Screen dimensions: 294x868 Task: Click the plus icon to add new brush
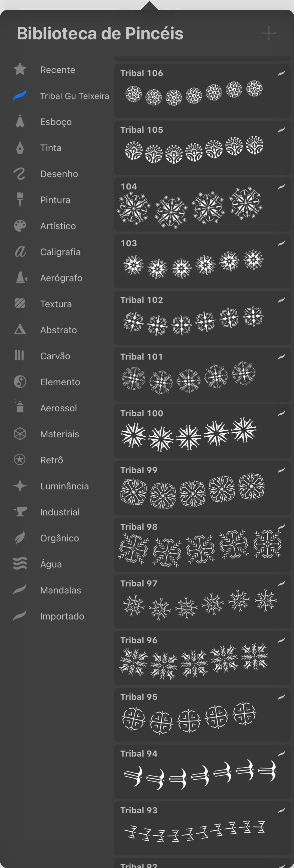coord(269,33)
